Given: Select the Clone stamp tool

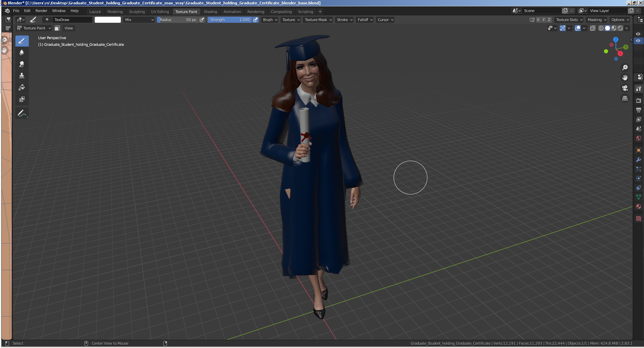Looking at the screenshot, I should (22, 76).
